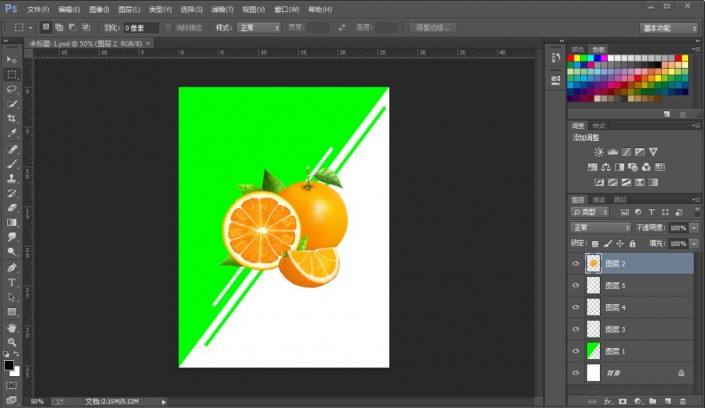Select the Hand tool
The height and width of the screenshot is (408, 705).
[x=12, y=327]
